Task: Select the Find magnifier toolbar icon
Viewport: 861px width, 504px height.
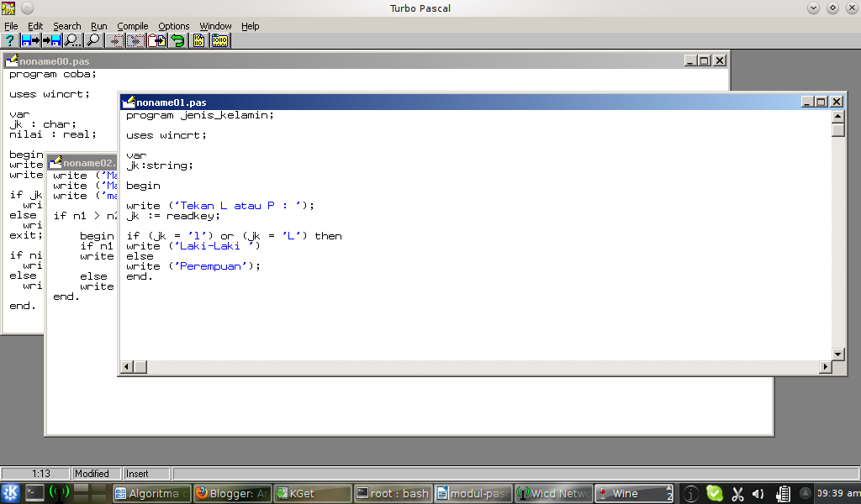Action: click(71, 40)
